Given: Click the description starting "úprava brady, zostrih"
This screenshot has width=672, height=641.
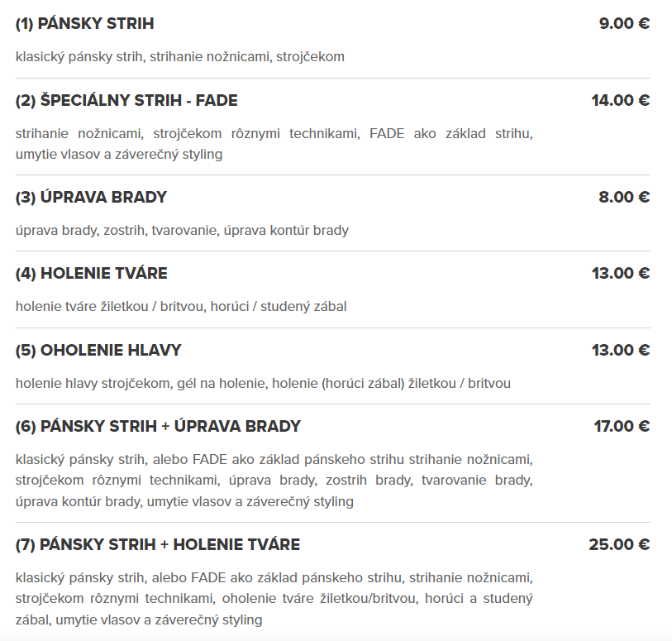Looking at the screenshot, I should [182, 231].
